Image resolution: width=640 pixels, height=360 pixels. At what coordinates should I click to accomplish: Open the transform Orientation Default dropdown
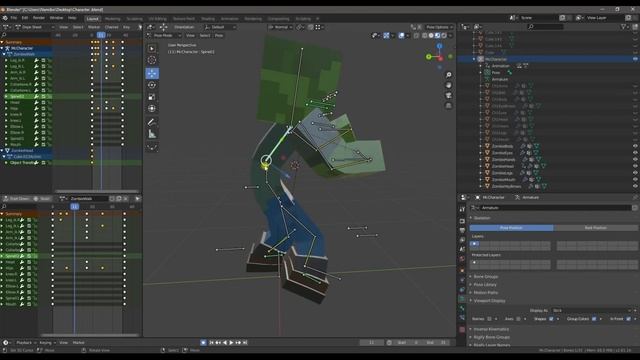[220, 27]
